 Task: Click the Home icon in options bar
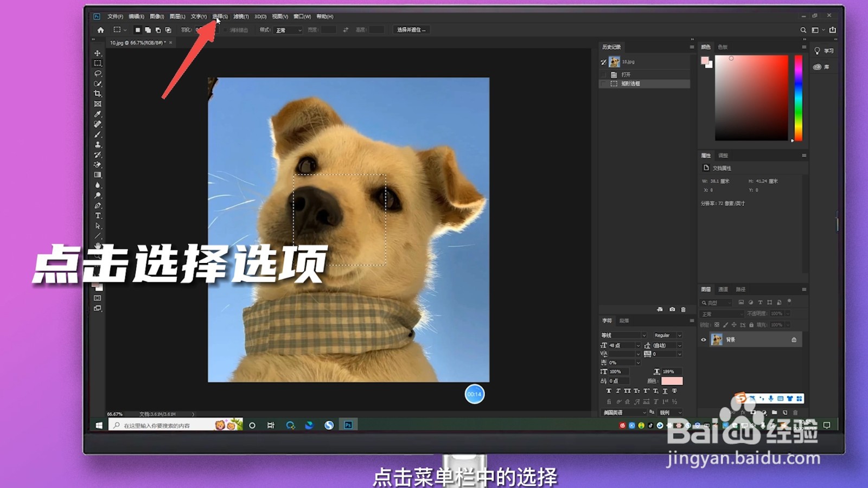point(100,30)
